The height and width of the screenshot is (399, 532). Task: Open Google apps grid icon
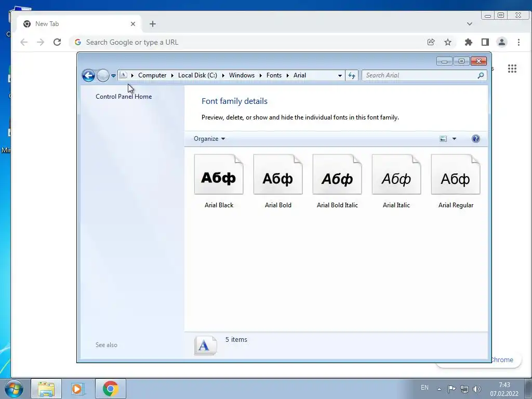point(512,69)
